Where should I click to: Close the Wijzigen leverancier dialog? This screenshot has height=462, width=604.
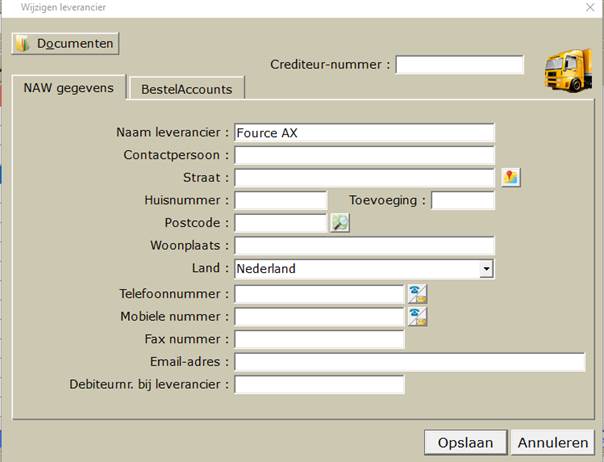coord(590,7)
